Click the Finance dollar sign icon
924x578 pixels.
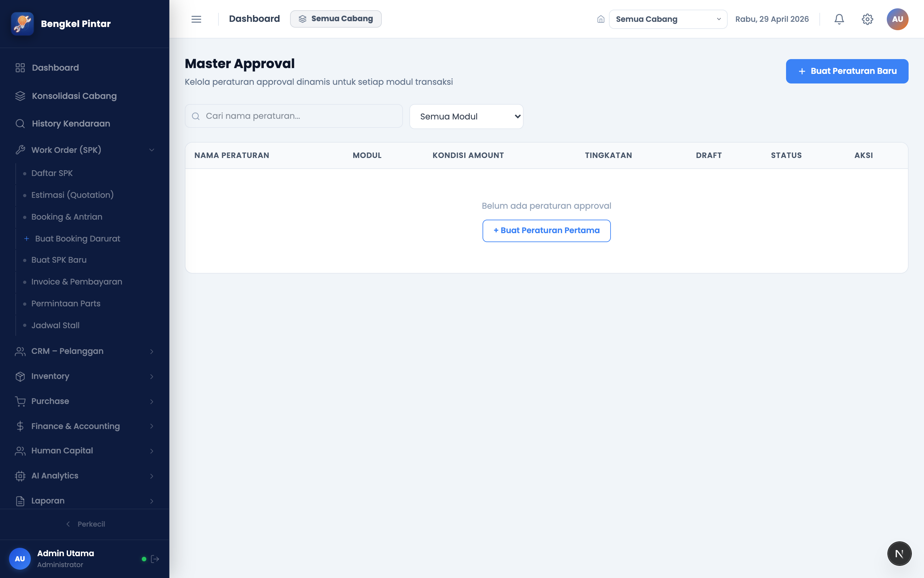point(20,426)
